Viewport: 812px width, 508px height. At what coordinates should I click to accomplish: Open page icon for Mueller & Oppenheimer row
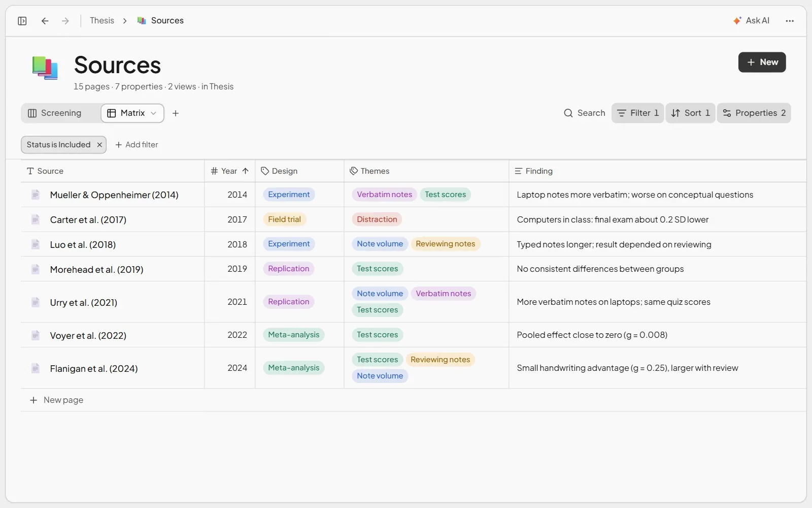[x=36, y=195]
